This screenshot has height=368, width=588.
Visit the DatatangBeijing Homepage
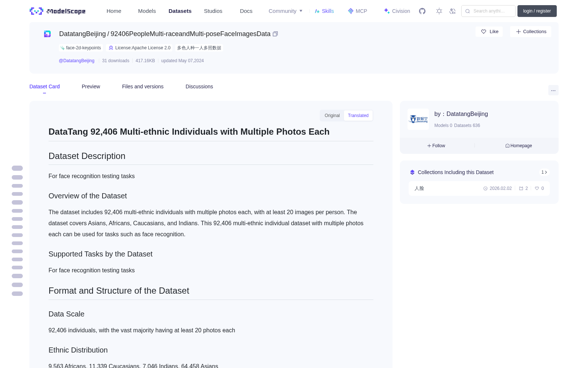coord(519,146)
